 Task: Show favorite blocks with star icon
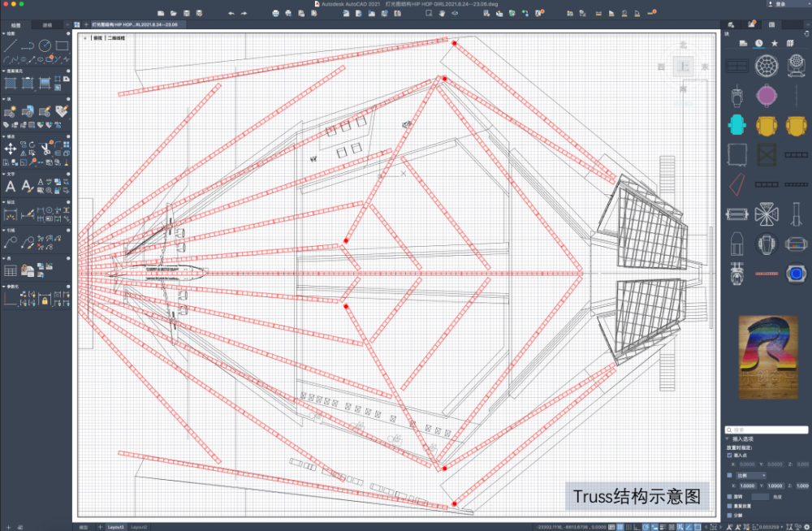coord(774,44)
